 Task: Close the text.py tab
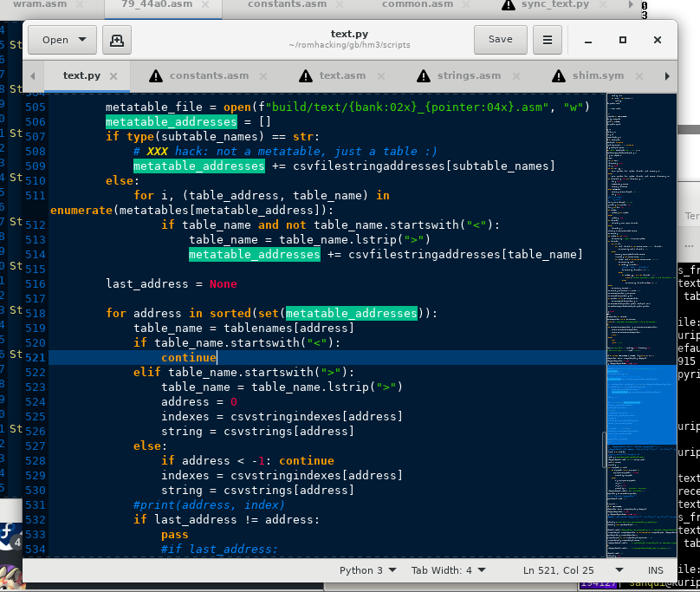coord(113,76)
